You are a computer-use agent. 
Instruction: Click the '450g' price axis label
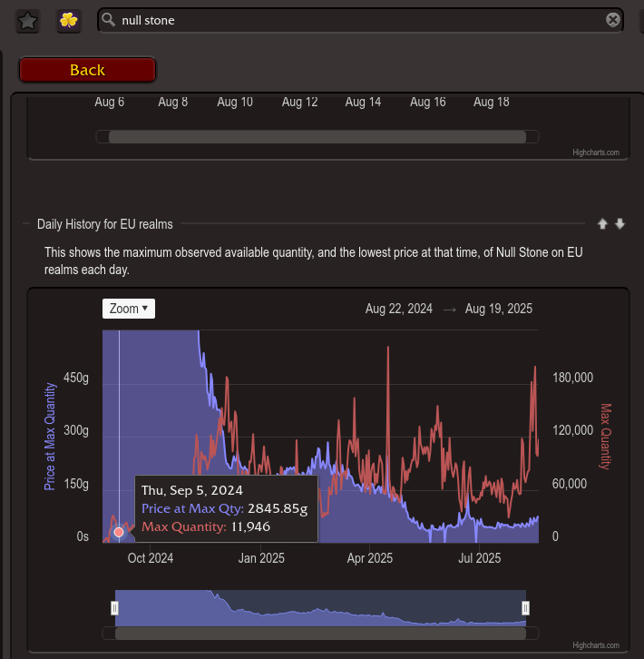[76, 378]
